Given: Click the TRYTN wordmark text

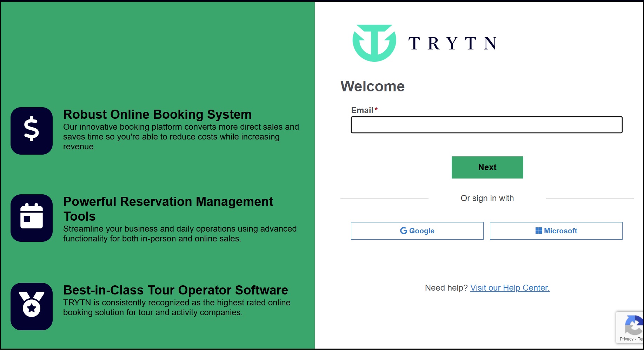Looking at the screenshot, I should [452, 44].
